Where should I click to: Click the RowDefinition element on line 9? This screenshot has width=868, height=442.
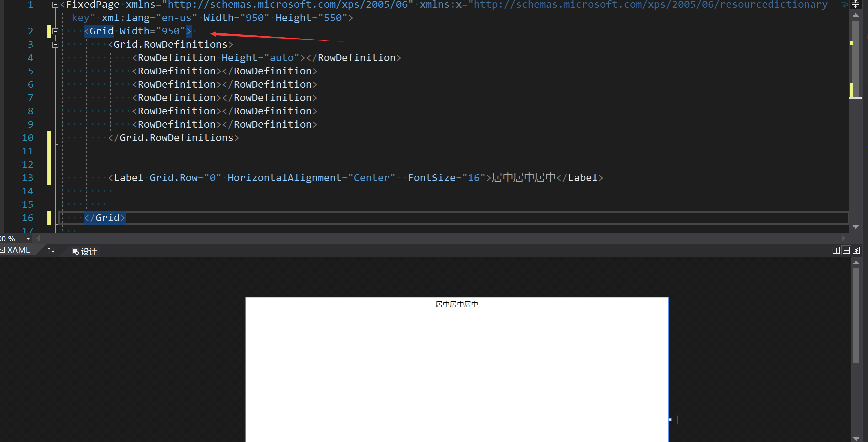tap(224, 125)
